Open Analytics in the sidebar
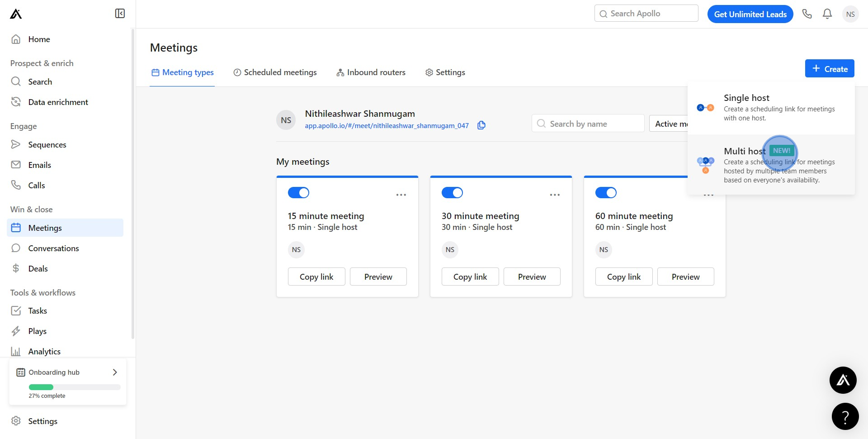The image size is (868, 439). (65, 352)
